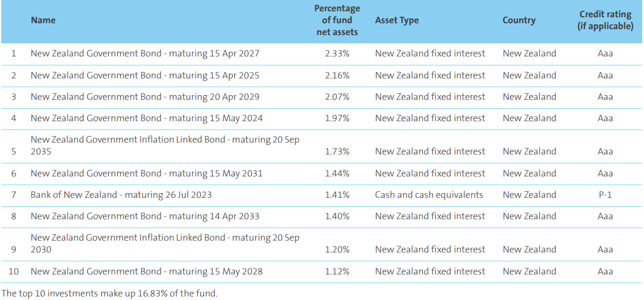Select the bond maturing 15 May 2031
The height and width of the screenshot is (300, 644).
pyautogui.click(x=146, y=173)
